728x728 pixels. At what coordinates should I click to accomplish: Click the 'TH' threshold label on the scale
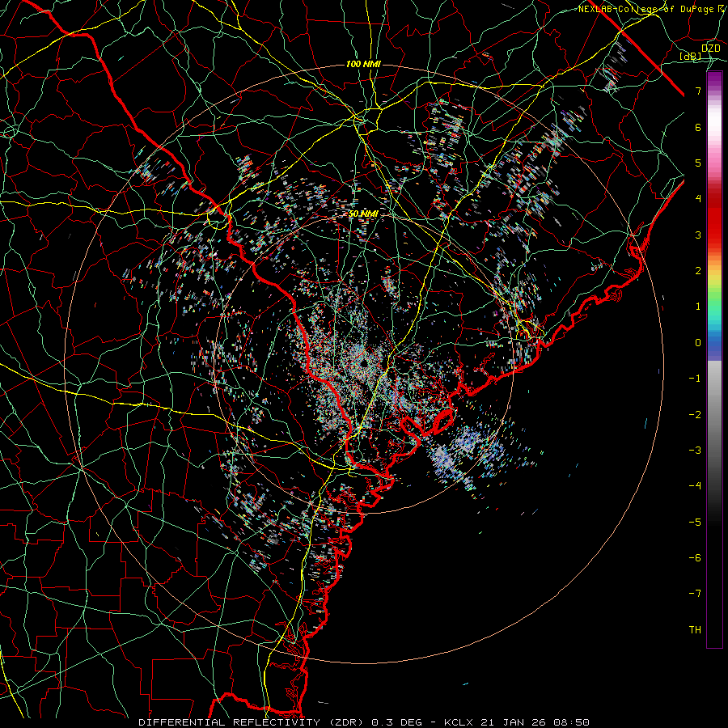(695, 630)
